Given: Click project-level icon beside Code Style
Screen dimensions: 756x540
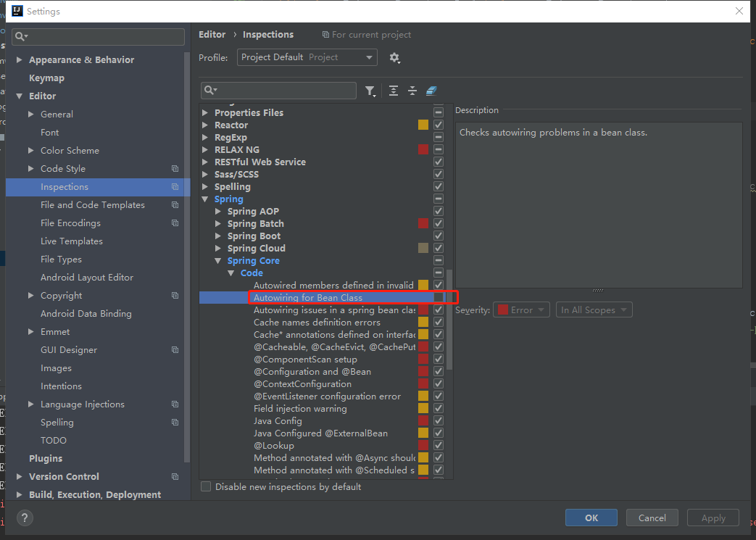Looking at the screenshot, I should (175, 169).
